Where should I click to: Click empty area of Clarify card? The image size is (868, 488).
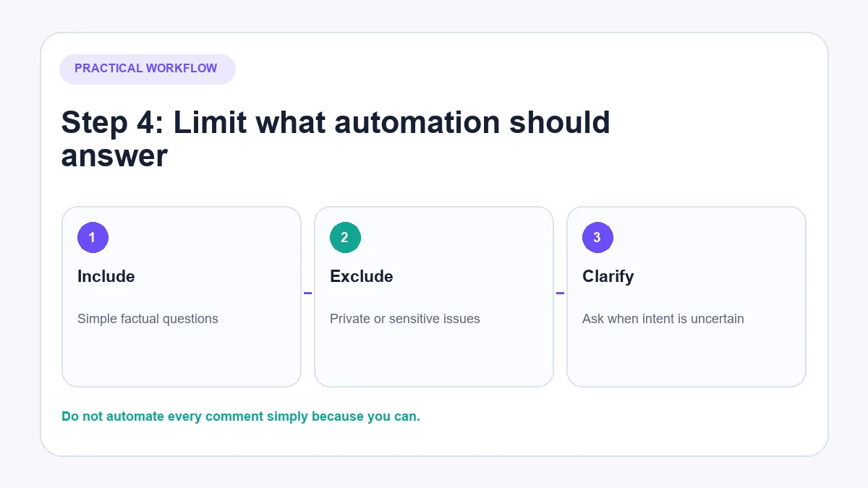click(686, 358)
